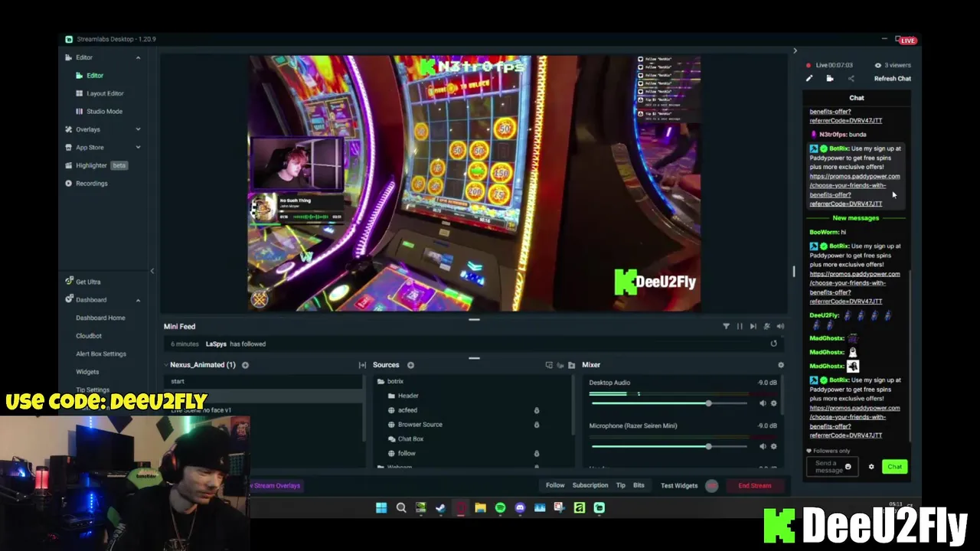The height and width of the screenshot is (551, 980).
Task: Mute alert sounds in Mini Feed
Action: point(780,327)
